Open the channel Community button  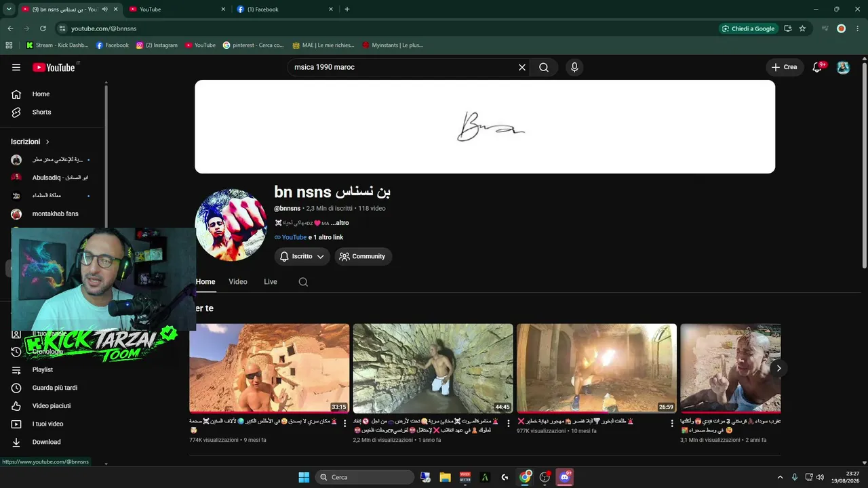click(x=363, y=256)
